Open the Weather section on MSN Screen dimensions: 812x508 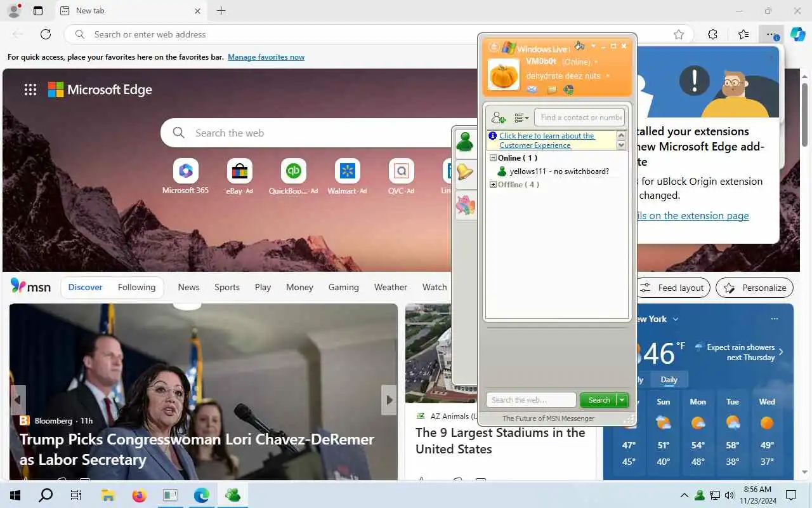click(391, 287)
